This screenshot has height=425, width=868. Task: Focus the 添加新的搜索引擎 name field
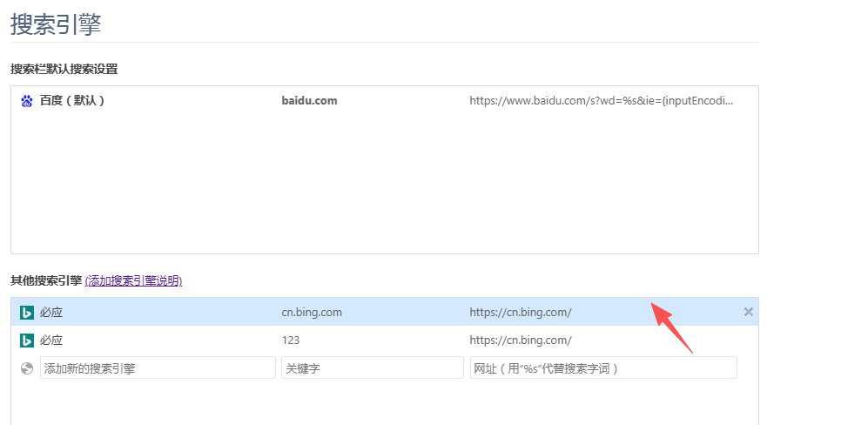158,368
